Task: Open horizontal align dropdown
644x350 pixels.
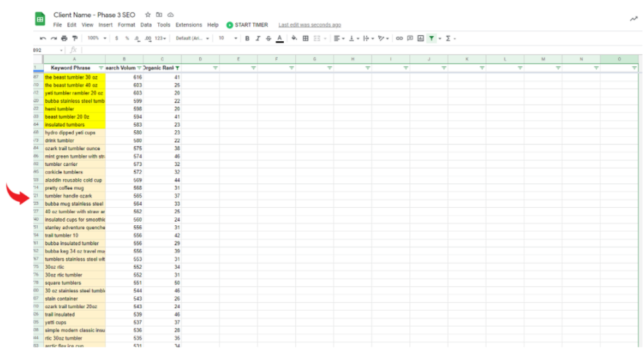Action: (x=339, y=38)
